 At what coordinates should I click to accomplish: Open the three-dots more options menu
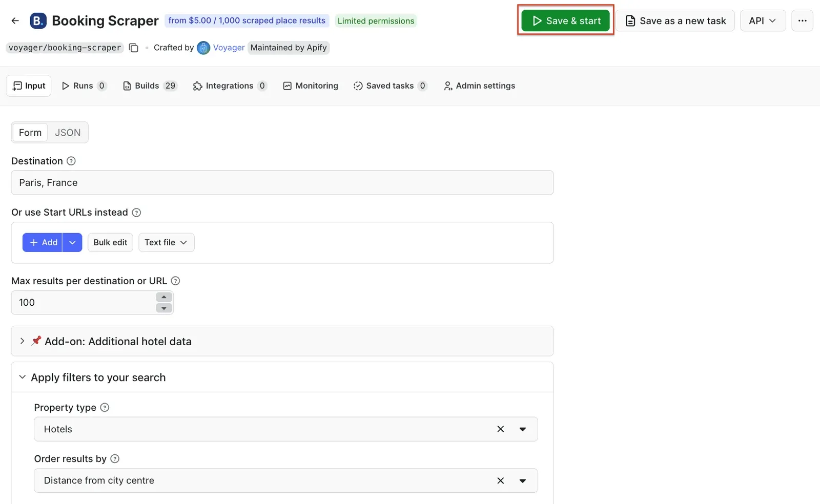tap(802, 20)
